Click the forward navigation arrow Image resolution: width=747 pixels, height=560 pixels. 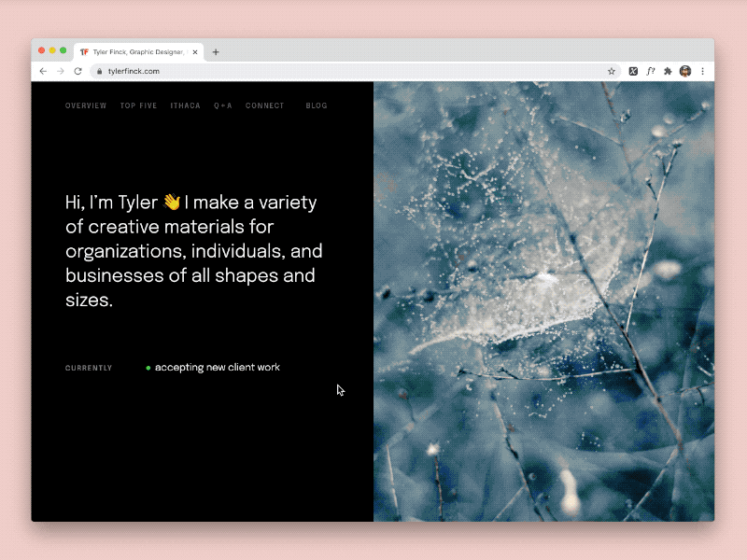[61, 70]
